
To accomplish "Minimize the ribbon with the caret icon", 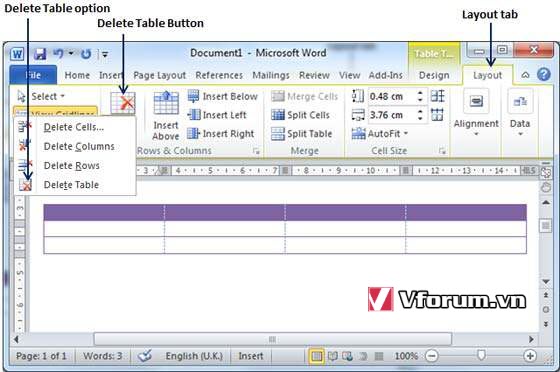I will pos(525,75).
